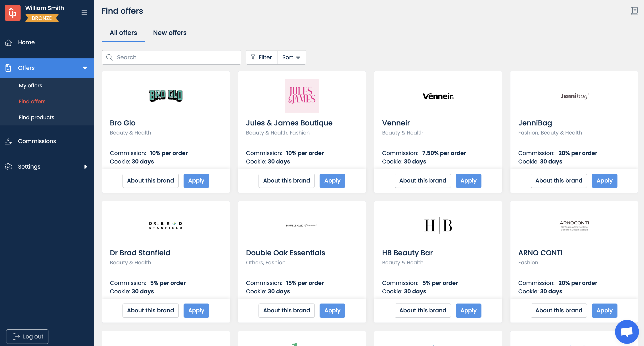Click the search magnifier icon

click(109, 58)
